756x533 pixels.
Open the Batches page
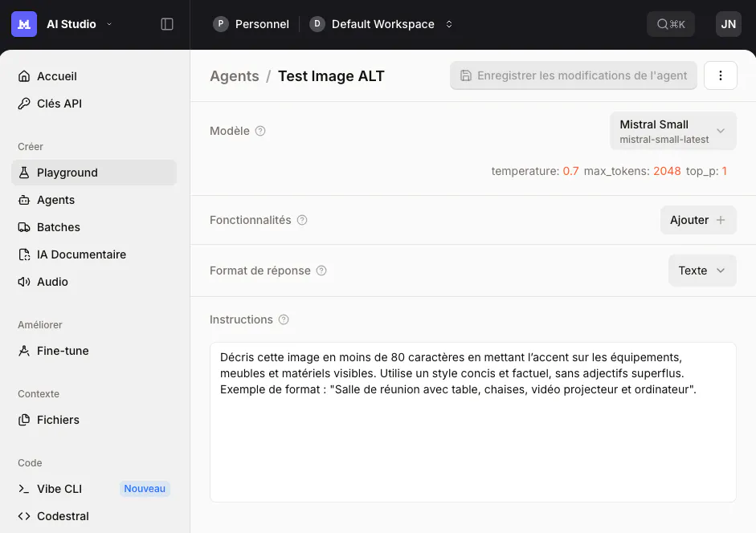click(x=59, y=227)
